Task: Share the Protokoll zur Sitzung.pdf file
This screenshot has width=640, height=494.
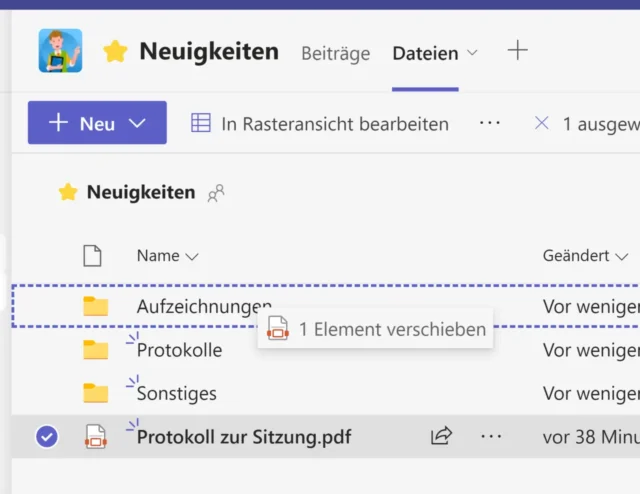Action: (441, 436)
